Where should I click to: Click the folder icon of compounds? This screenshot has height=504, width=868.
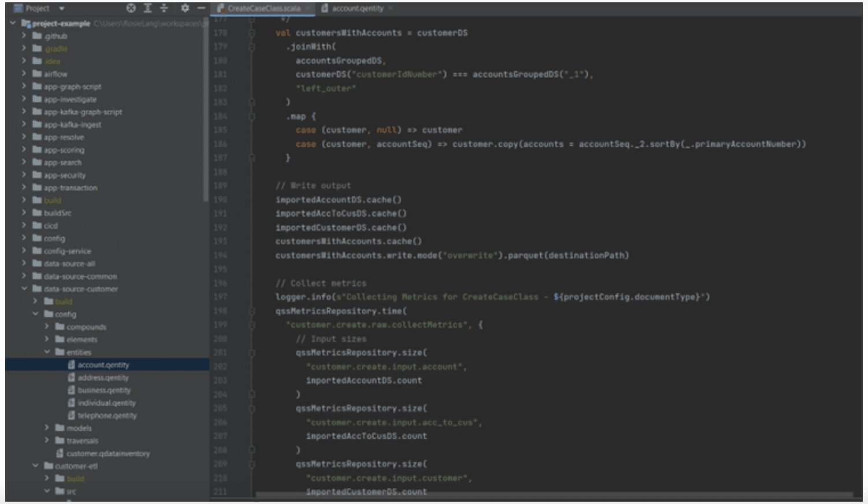(x=60, y=327)
